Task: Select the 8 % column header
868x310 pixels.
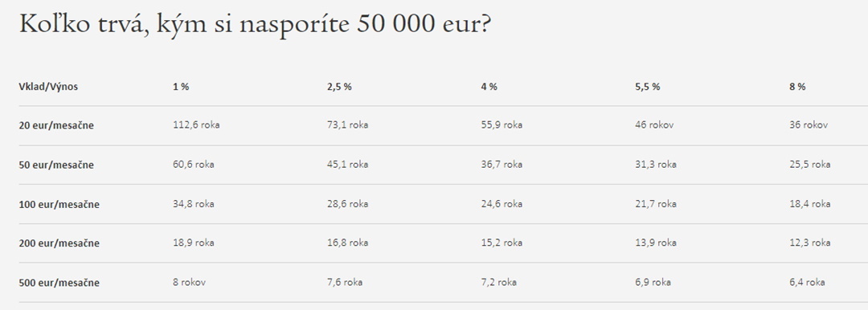Action: pos(798,87)
